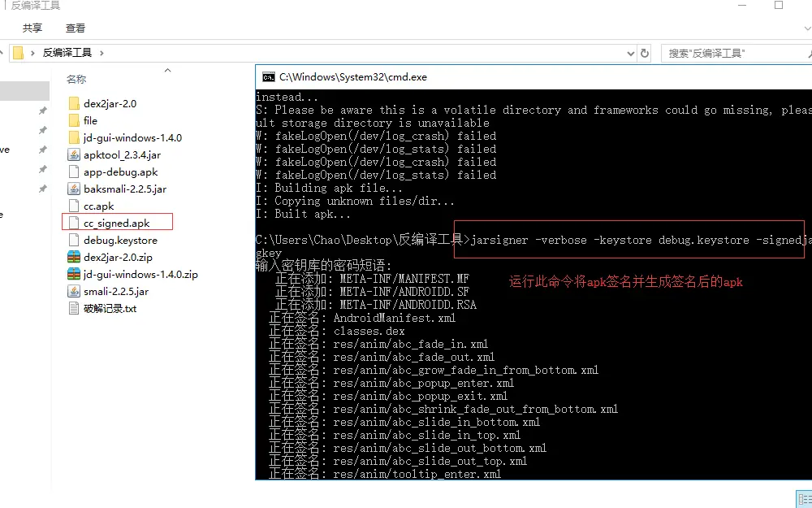Click the cmd.exe icon in title bar

tap(267, 77)
